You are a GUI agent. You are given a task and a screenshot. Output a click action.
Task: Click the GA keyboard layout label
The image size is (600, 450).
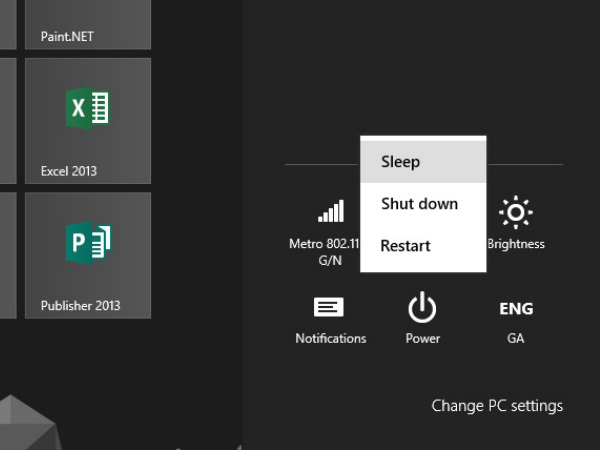pyautogui.click(x=516, y=339)
